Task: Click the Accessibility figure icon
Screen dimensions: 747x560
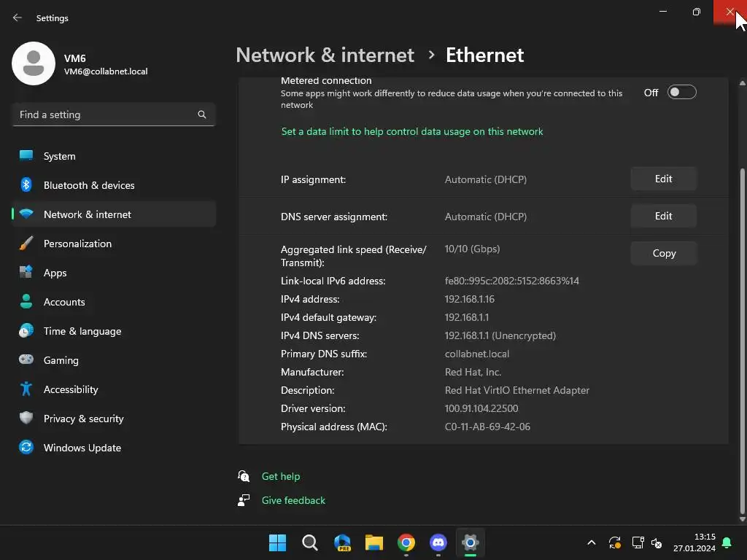Action: pos(26,389)
